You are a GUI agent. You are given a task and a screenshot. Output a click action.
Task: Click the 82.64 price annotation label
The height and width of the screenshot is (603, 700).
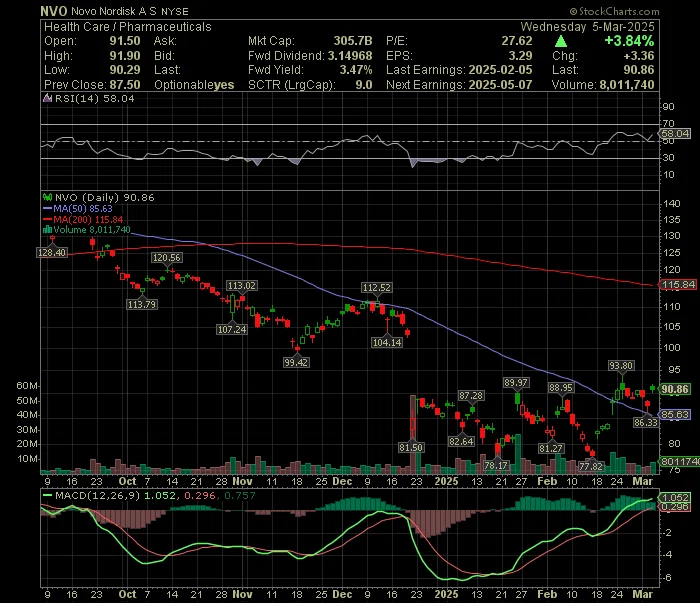(461, 442)
